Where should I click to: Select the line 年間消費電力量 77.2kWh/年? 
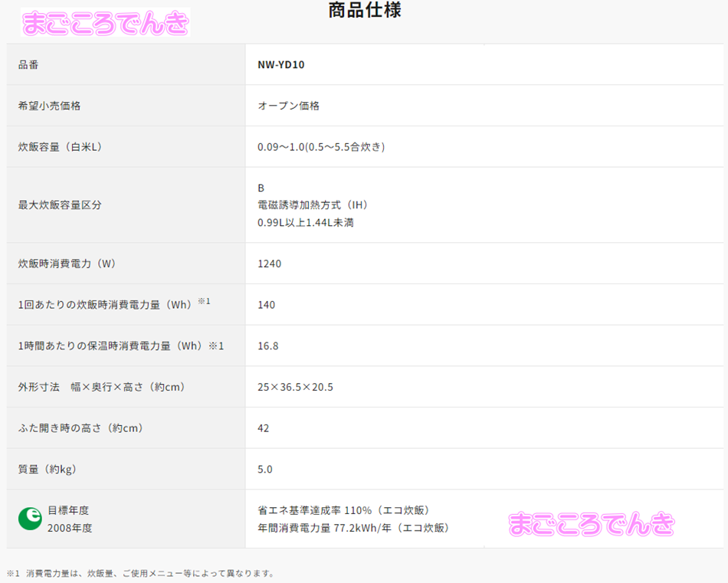(x=354, y=528)
